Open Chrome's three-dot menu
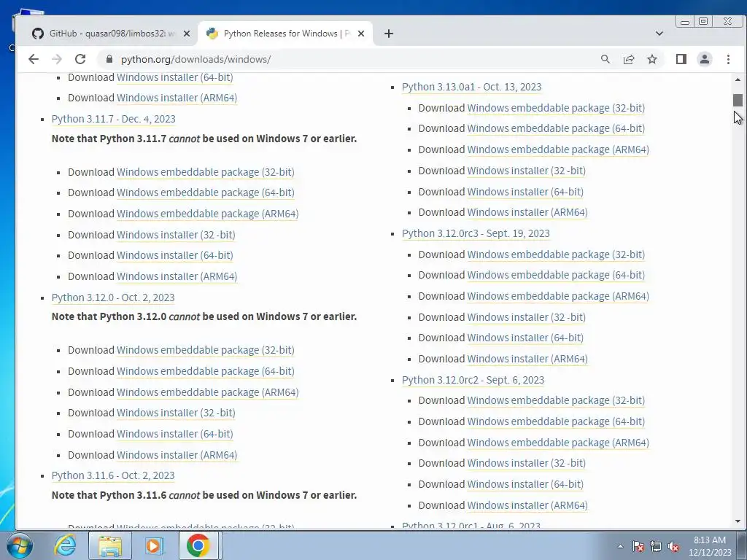This screenshot has height=560, width=747. [x=728, y=59]
